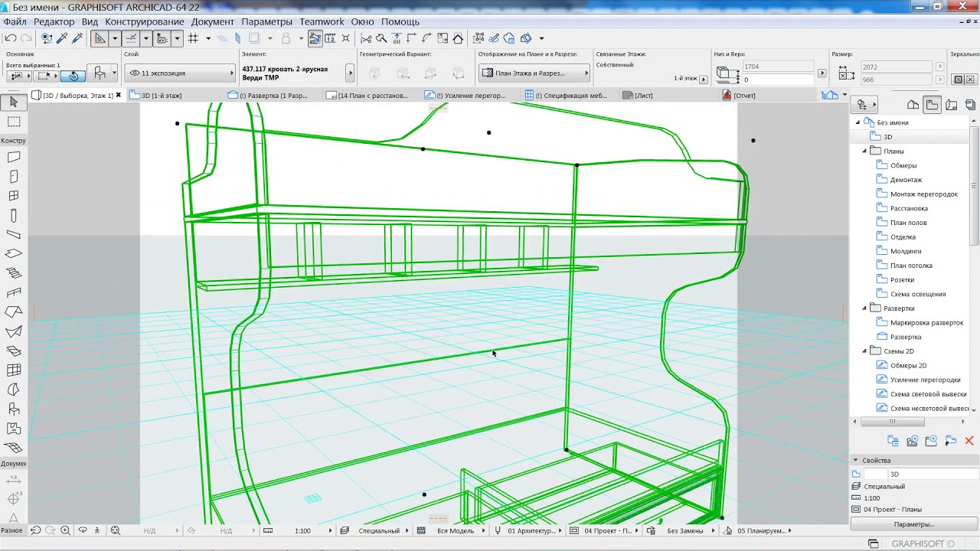
Task: Pick the Stair tool
Action: coord(14,272)
